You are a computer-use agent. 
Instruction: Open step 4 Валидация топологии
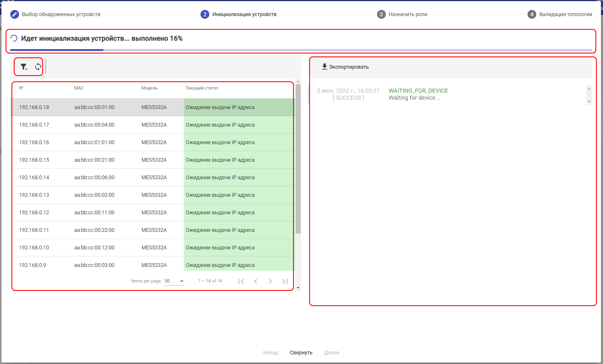[x=565, y=14]
